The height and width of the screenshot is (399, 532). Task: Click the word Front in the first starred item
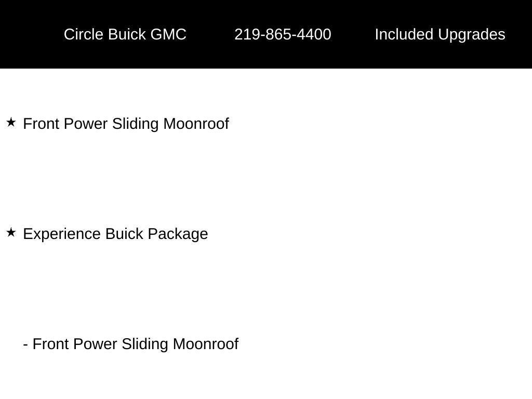coord(41,124)
